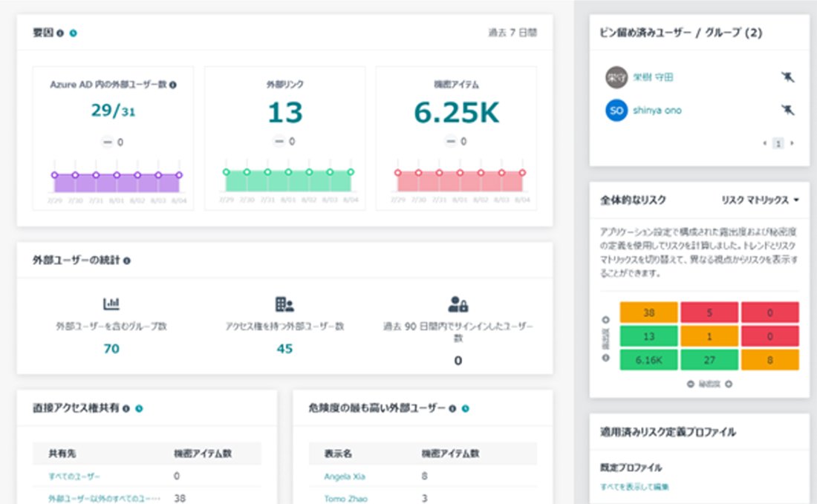Click 共有先 column header
Viewport: 817px width, 504px height.
click(x=62, y=454)
